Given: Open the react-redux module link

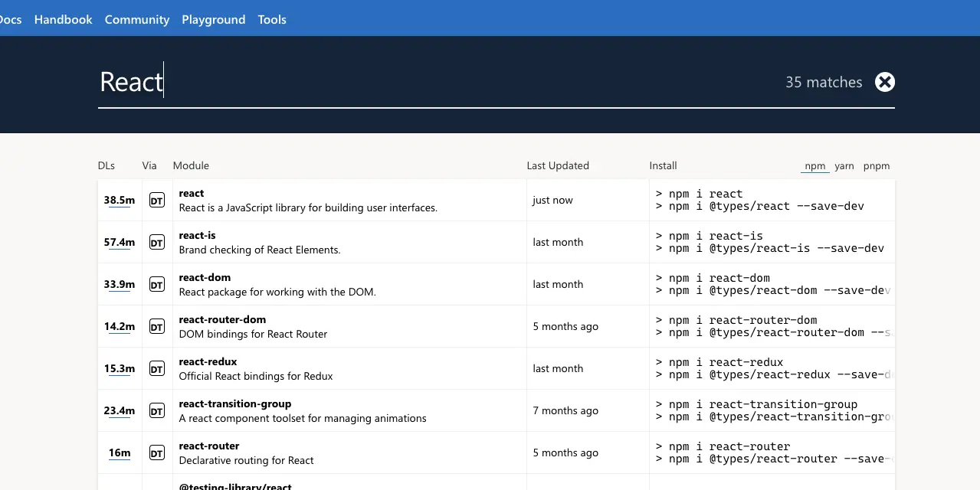Looking at the screenshot, I should [208, 362].
